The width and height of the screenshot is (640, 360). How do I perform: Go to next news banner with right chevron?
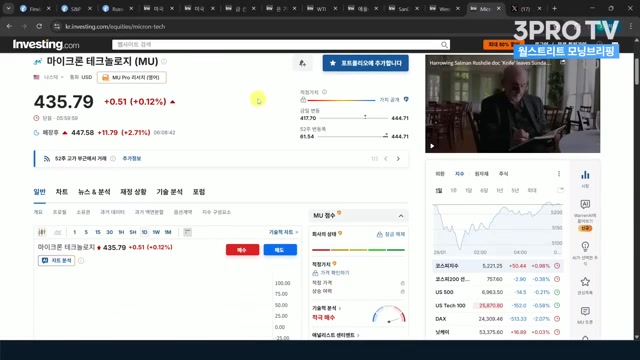click(x=398, y=159)
